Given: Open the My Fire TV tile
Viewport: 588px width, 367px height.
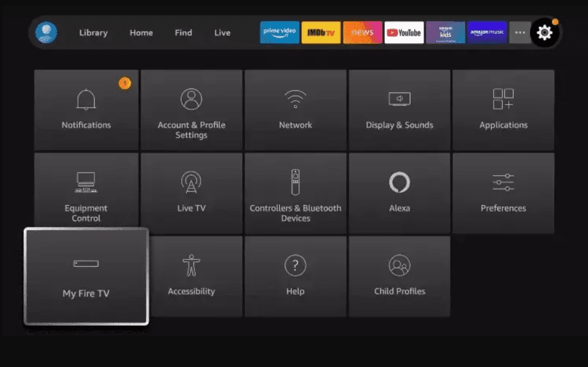Looking at the screenshot, I should point(86,275).
